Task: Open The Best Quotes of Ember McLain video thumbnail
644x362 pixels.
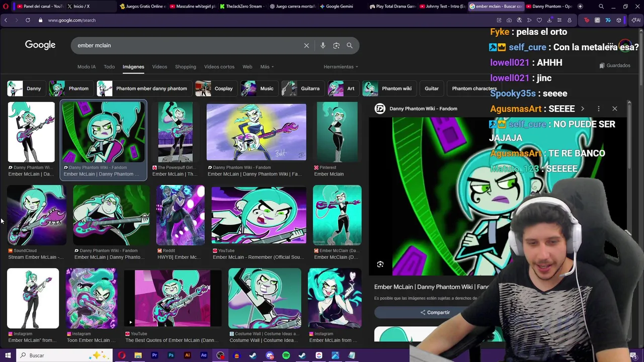Action: [x=173, y=298]
